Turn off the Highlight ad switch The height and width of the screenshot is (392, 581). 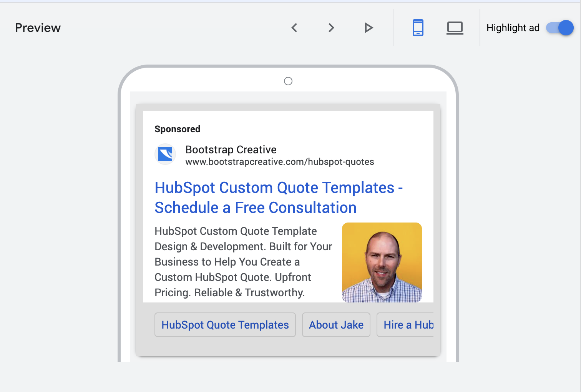pos(560,28)
